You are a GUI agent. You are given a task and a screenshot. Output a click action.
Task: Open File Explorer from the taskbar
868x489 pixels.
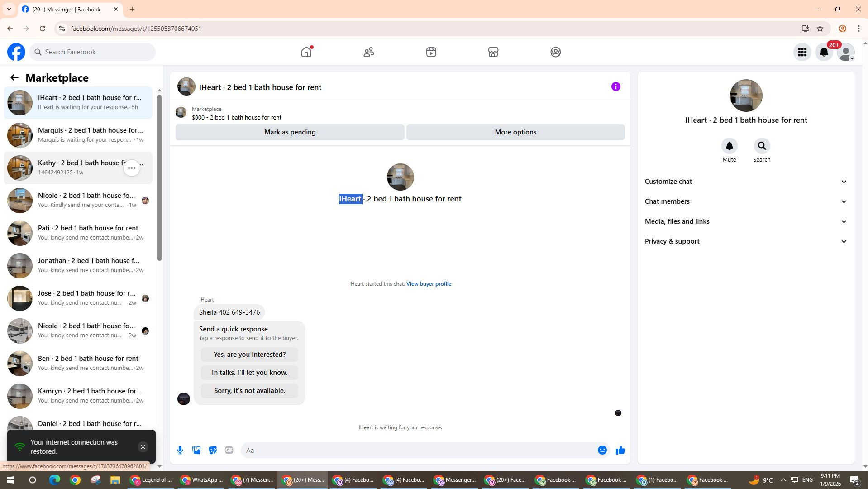pyautogui.click(x=115, y=480)
